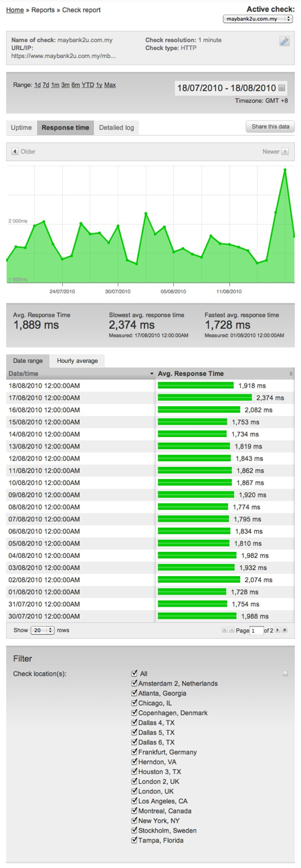Screen dimensions: 301x868
Task: Toggle Stockholm, Sweden checkbox
Action: (135, 831)
